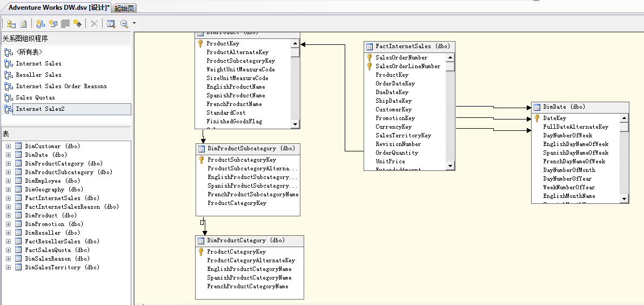
Task: Click the DimDate table scroll-down arrow
Action: click(x=625, y=198)
